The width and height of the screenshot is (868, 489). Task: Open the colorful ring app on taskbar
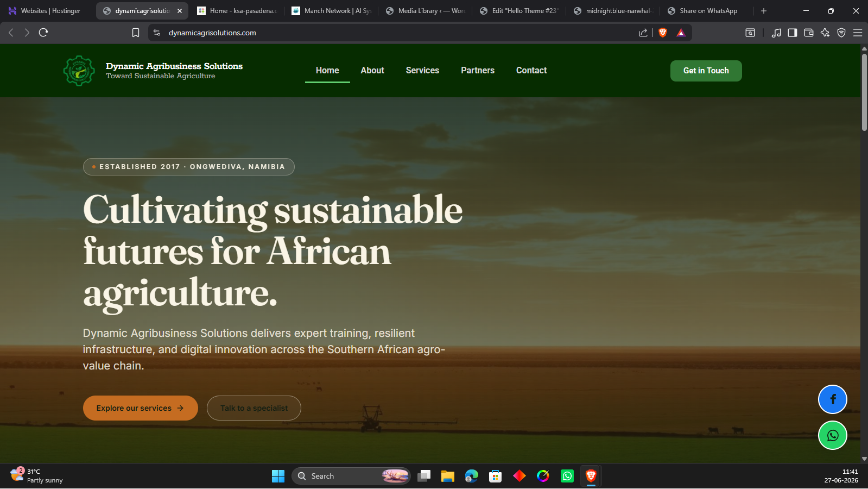click(543, 476)
